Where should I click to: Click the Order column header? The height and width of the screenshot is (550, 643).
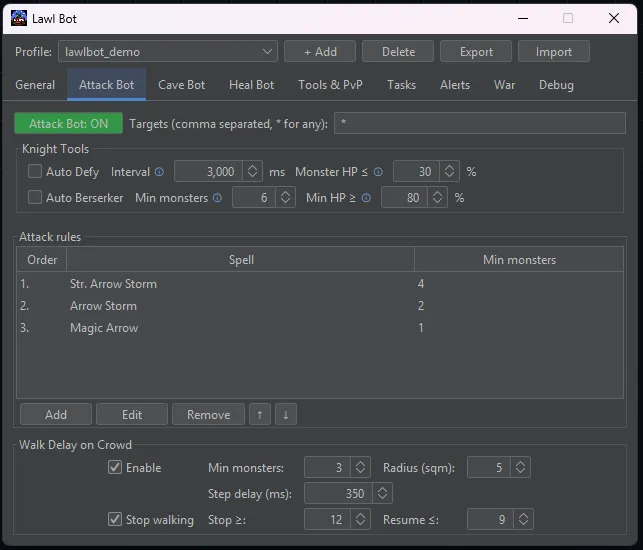coord(42,260)
